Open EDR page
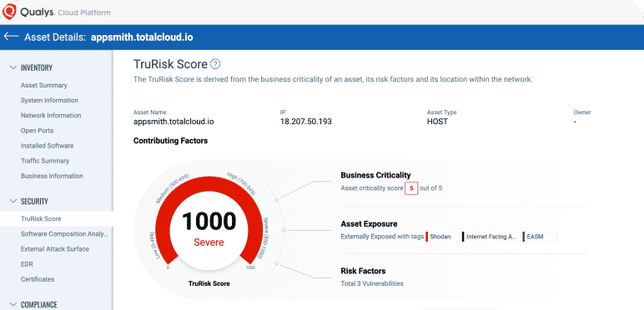Viewport: 644px width, 310px height. pos(27,264)
